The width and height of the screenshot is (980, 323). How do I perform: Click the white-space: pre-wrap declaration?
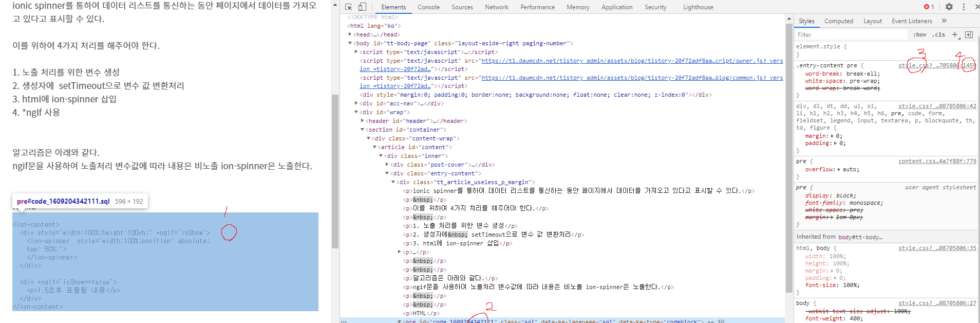[x=842, y=81]
